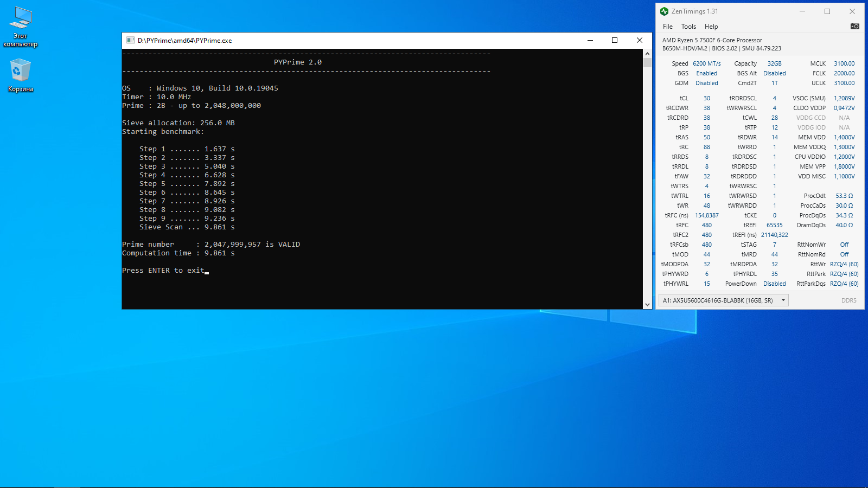Screen dimensions: 868x488
Task: Click the VSOC (SMU) voltage value
Action: click(844, 98)
